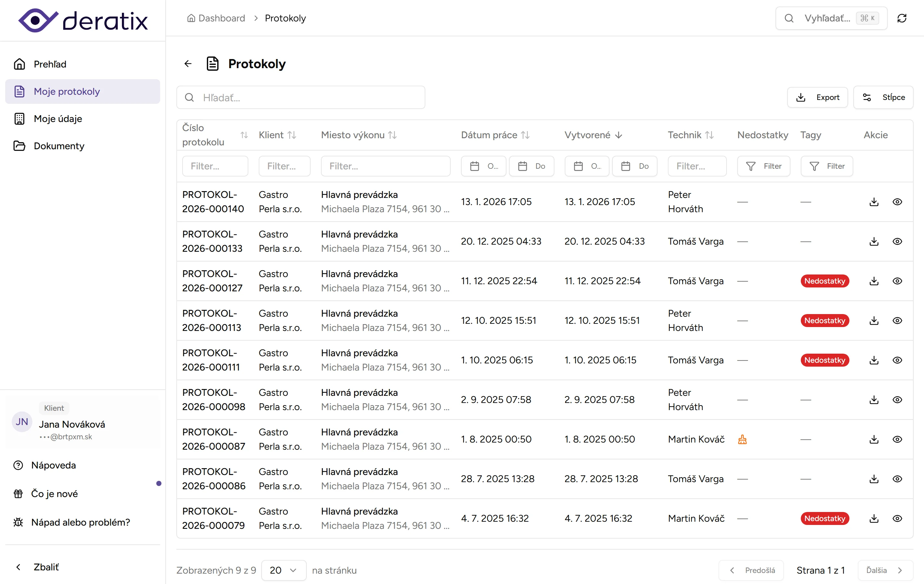Open the Stĺpce columns settings
924x584 pixels.
pos(883,98)
